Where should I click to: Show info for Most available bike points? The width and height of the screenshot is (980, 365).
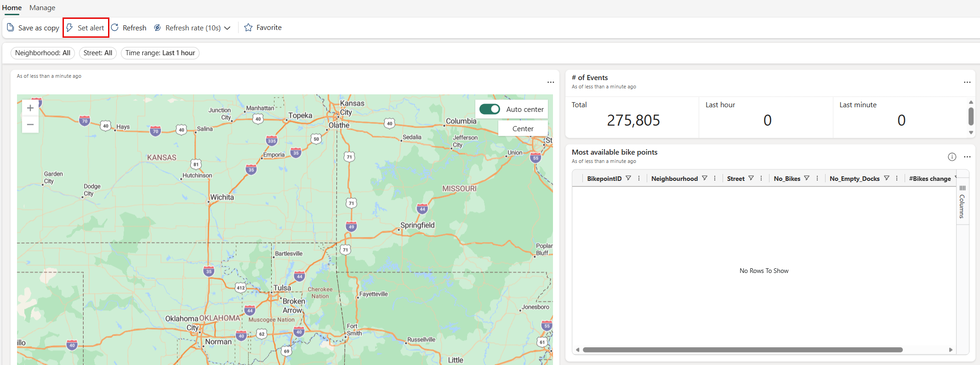pos(952,157)
